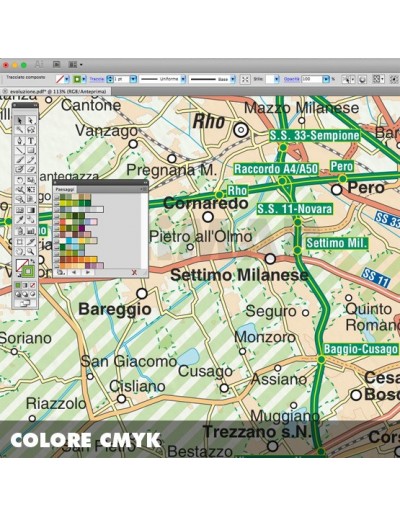Select the Direct Selection (white arrow) tool

pos(31,121)
